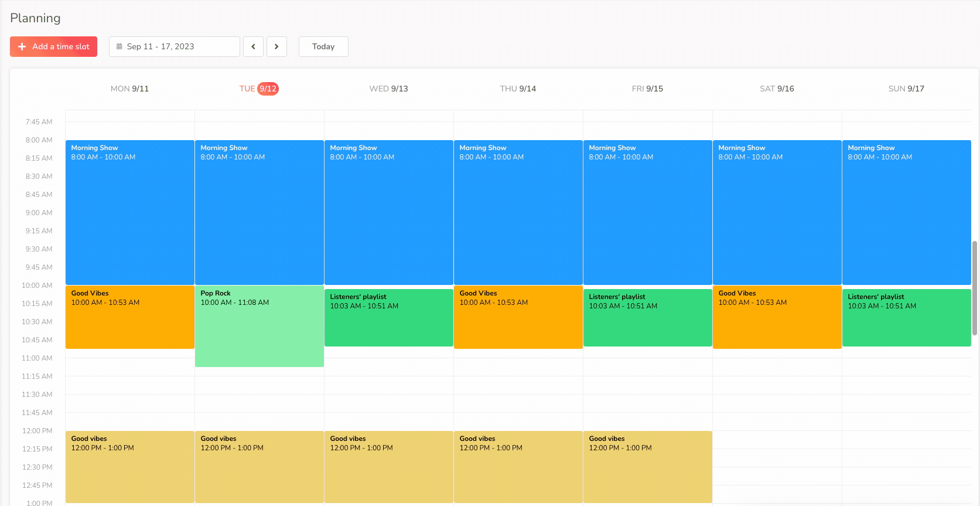The width and height of the screenshot is (980, 506).
Task: Open Wednesday's Morning Show time slot
Action: pyautogui.click(x=389, y=212)
